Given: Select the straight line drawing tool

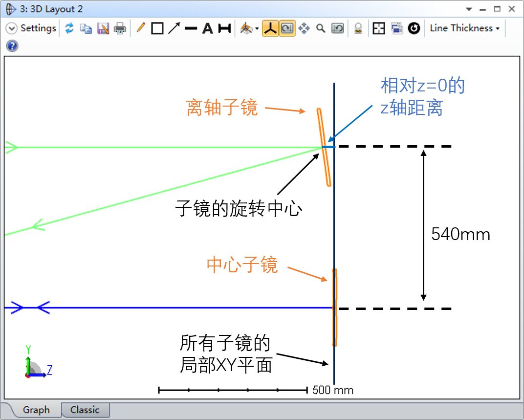Looking at the screenshot, I should 191,28.
